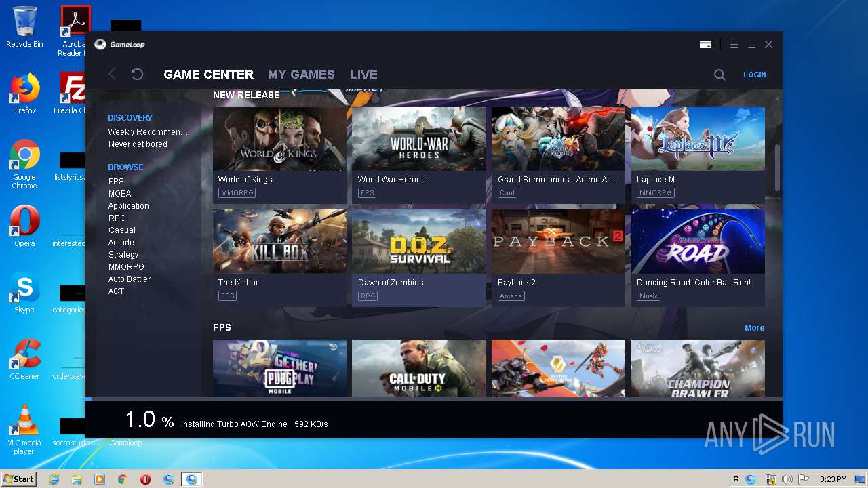This screenshot has height=488, width=868.
Task: Browse Application category in sidebar
Action: pos(128,206)
